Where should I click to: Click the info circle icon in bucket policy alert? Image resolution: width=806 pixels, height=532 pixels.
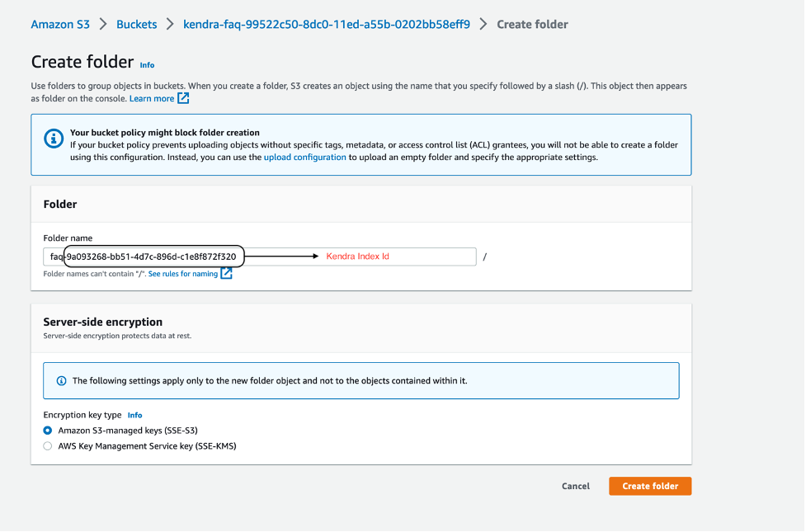click(54, 139)
